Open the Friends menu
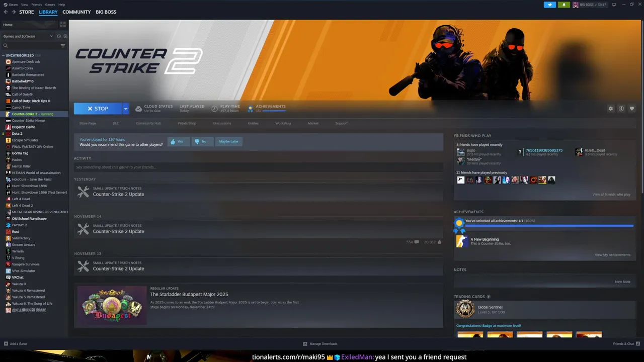This screenshot has height=362, width=644. (x=36, y=5)
